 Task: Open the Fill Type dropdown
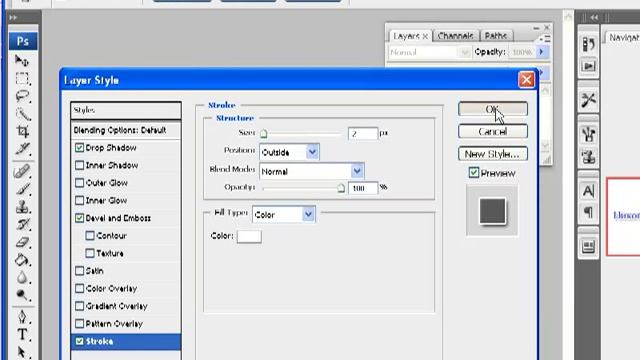[x=283, y=215]
